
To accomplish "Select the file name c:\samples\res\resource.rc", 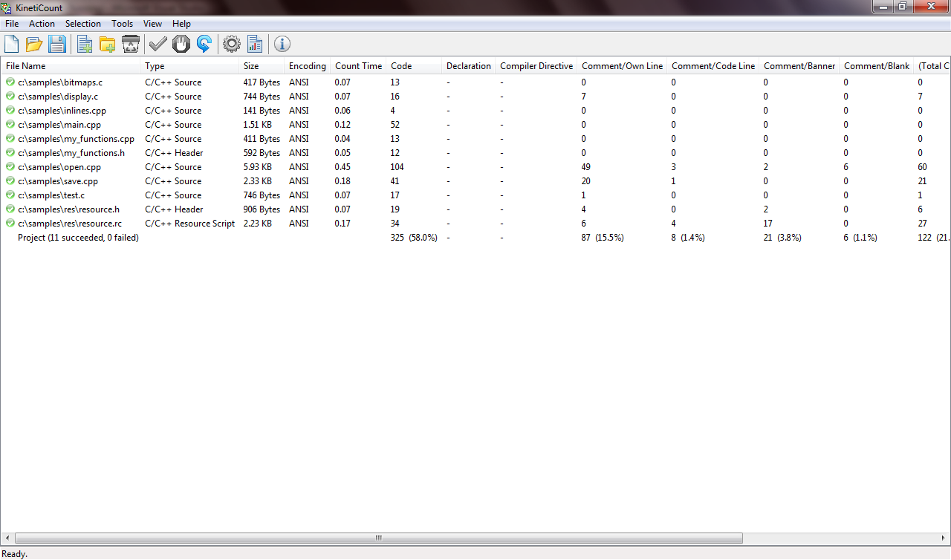I will point(70,224).
